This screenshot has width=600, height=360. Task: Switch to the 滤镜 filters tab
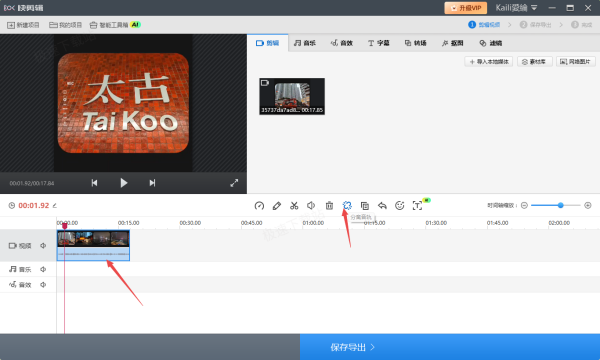coord(491,43)
